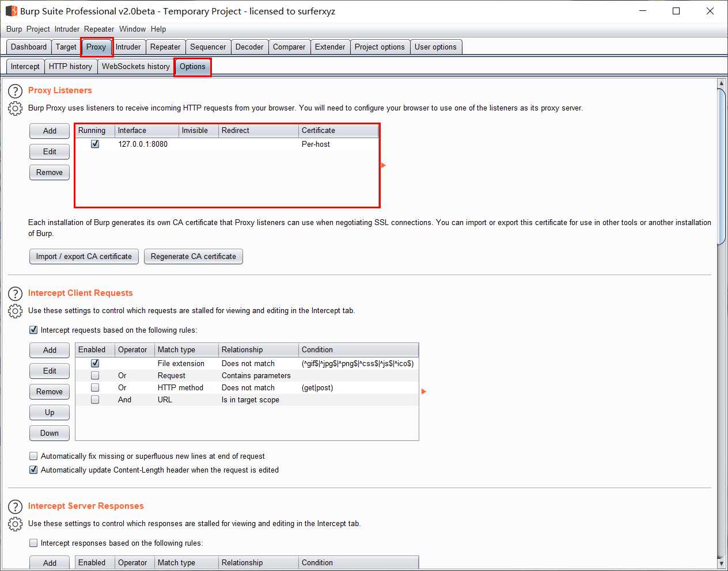Click Edit button for Proxy Listeners
The width and height of the screenshot is (728, 571).
point(50,151)
